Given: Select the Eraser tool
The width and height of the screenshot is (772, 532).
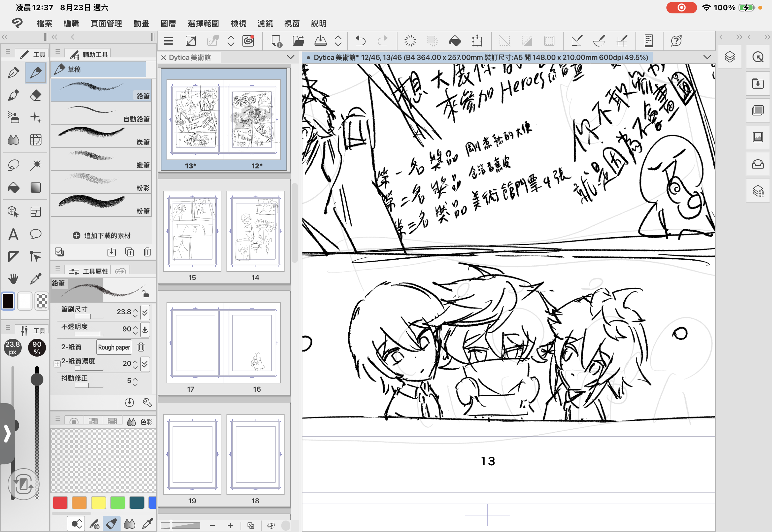Looking at the screenshot, I should (x=35, y=95).
